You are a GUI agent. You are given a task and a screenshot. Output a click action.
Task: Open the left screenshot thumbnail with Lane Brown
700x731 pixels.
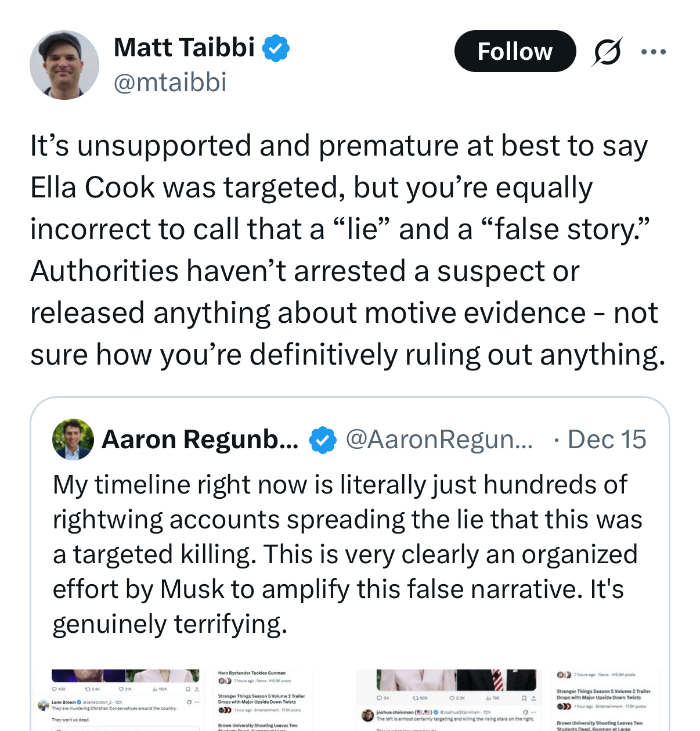(116, 700)
